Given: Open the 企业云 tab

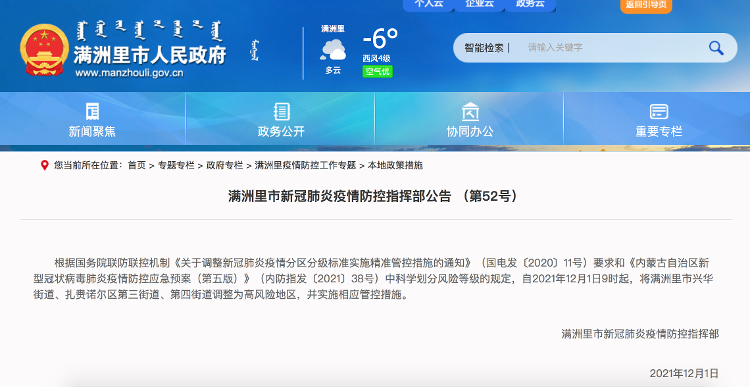Looking at the screenshot, I should pyautogui.click(x=480, y=5).
